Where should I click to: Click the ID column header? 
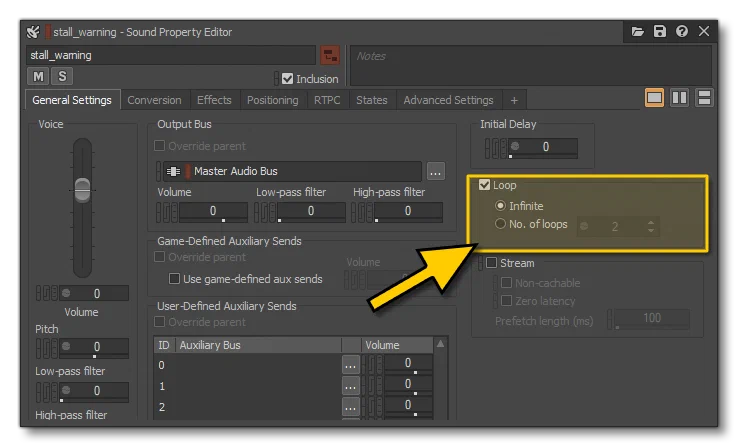[x=164, y=345]
